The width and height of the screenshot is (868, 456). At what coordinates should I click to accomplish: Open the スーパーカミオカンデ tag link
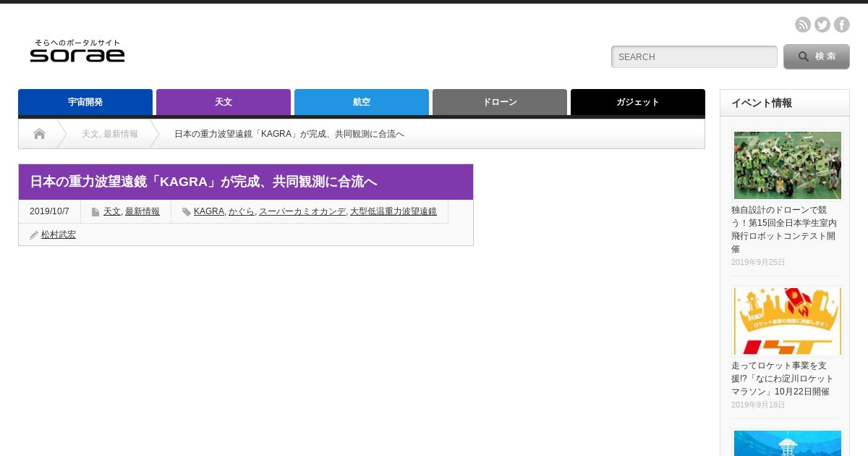302,211
